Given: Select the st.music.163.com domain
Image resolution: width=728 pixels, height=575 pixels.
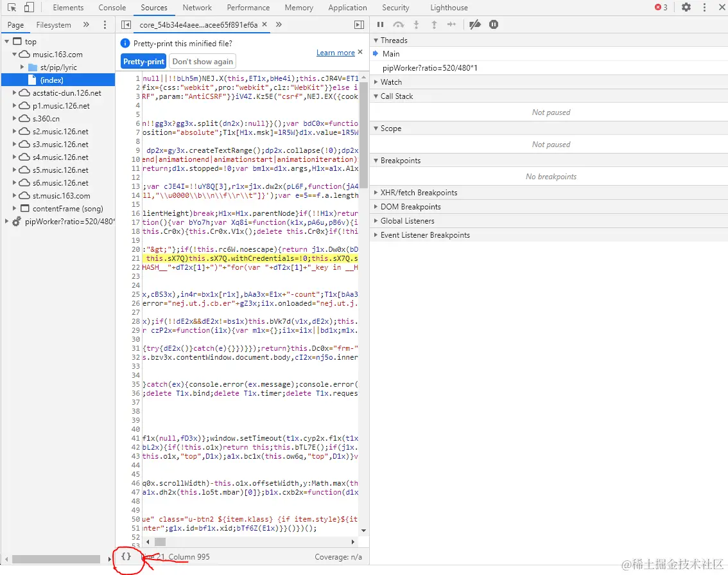Looking at the screenshot, I should click(61, 195).
